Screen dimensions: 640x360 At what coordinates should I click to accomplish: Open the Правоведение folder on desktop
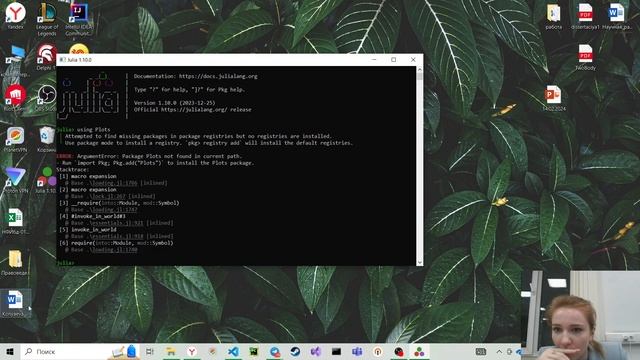point(15,262)
